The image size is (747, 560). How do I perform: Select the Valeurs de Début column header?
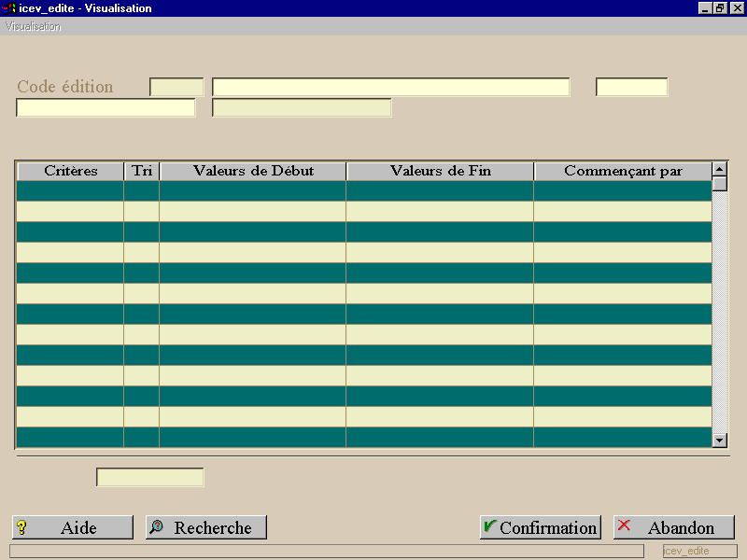point(253,171)
